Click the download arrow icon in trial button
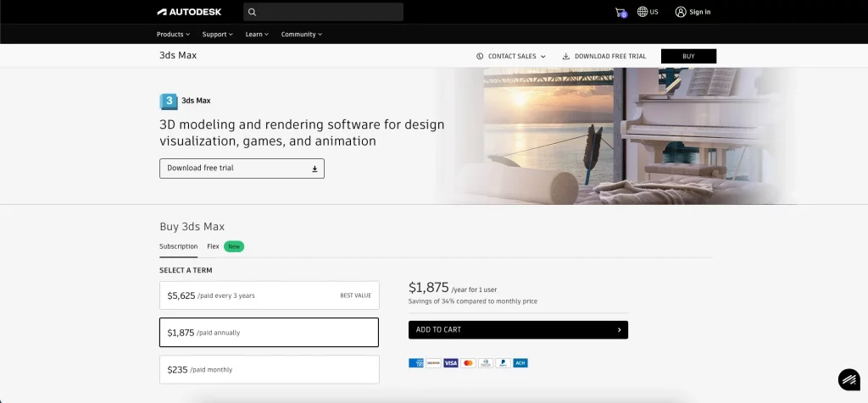This screenshot has height=403, width=868. [x=314, y=168]
